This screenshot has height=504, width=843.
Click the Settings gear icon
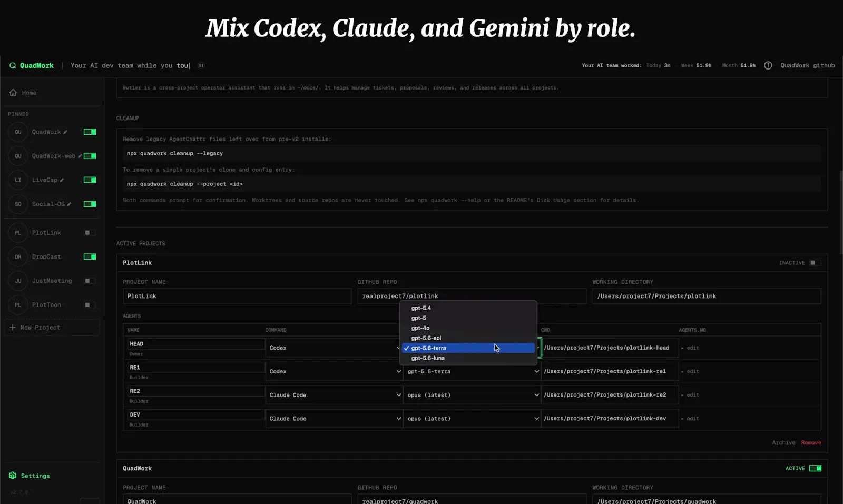[x=13, y=476]
